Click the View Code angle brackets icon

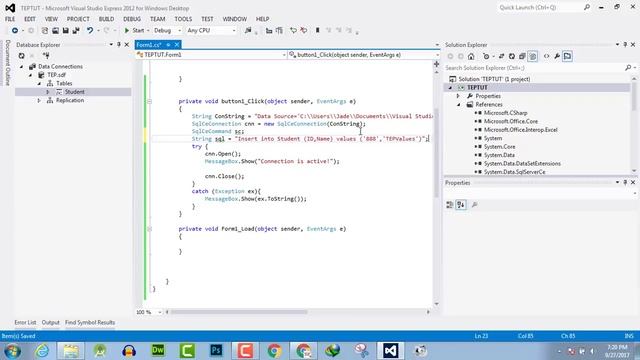pyautogui.click(x=547, y=56)
